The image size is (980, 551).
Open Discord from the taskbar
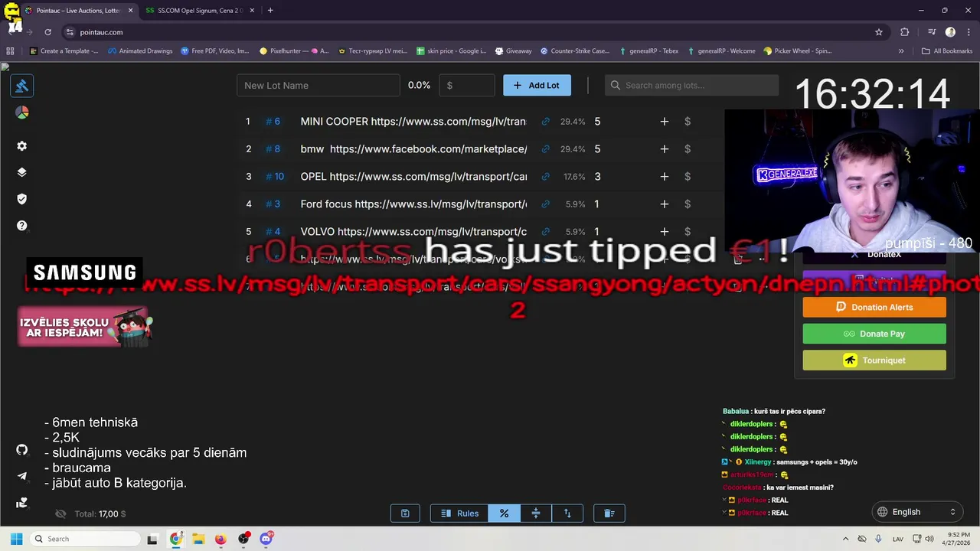(x=266, y=539)
